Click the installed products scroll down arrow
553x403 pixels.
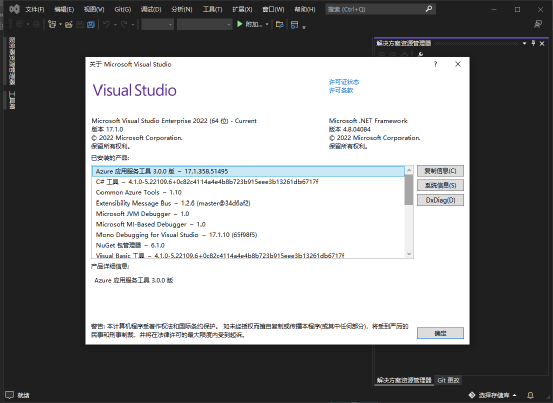tap(409, 254)
